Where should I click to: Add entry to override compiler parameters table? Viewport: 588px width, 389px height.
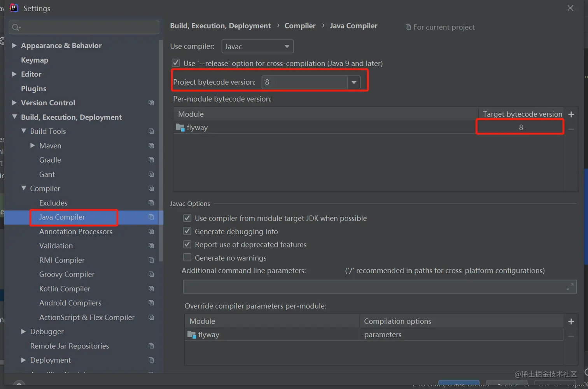[x=571, y=321]
